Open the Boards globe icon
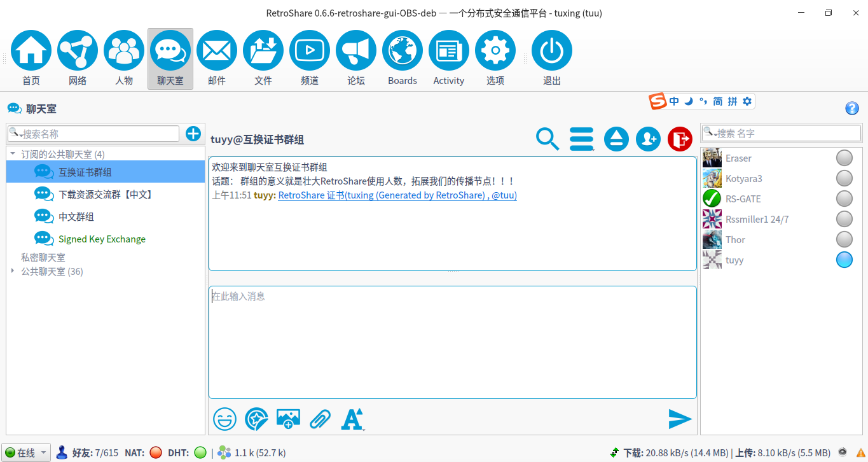868x462 pixels. click(403, 51)
